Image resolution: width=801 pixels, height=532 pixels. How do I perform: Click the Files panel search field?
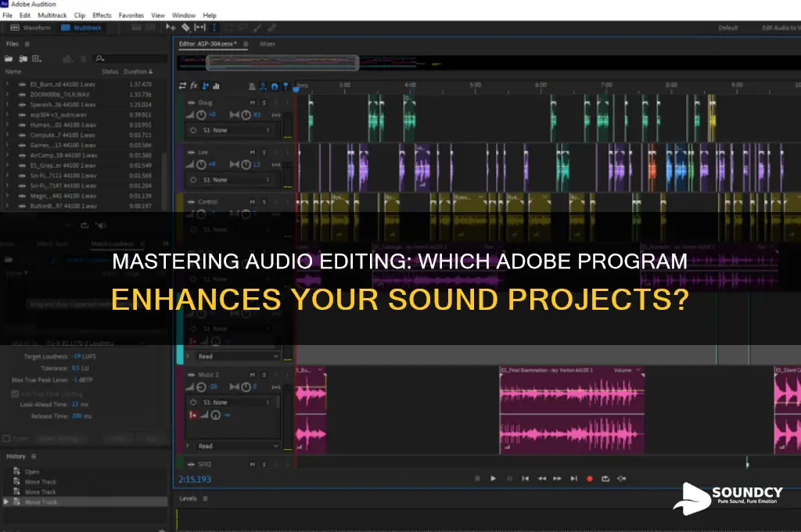point(131,59)
